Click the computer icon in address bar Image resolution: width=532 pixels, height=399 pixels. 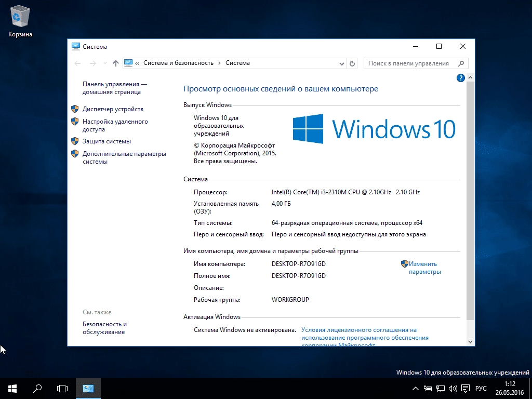click(x=128, y=63)
